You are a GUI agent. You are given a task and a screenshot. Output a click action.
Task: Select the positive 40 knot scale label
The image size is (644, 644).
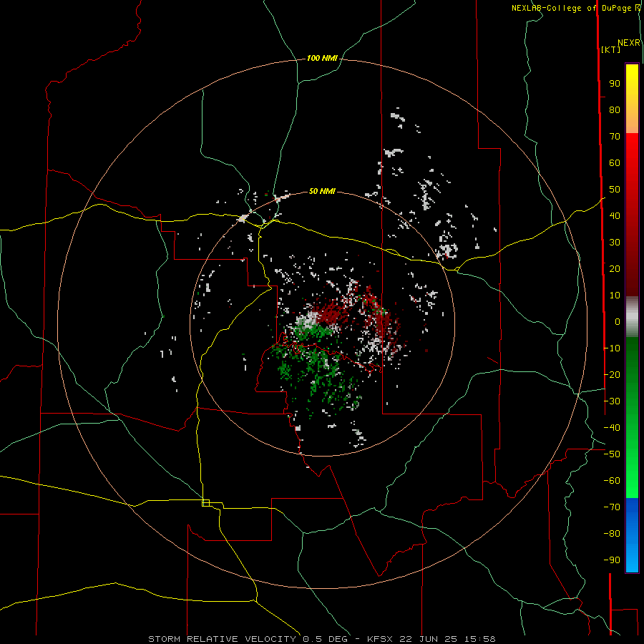pyautogui.click(x=615, y=216)
